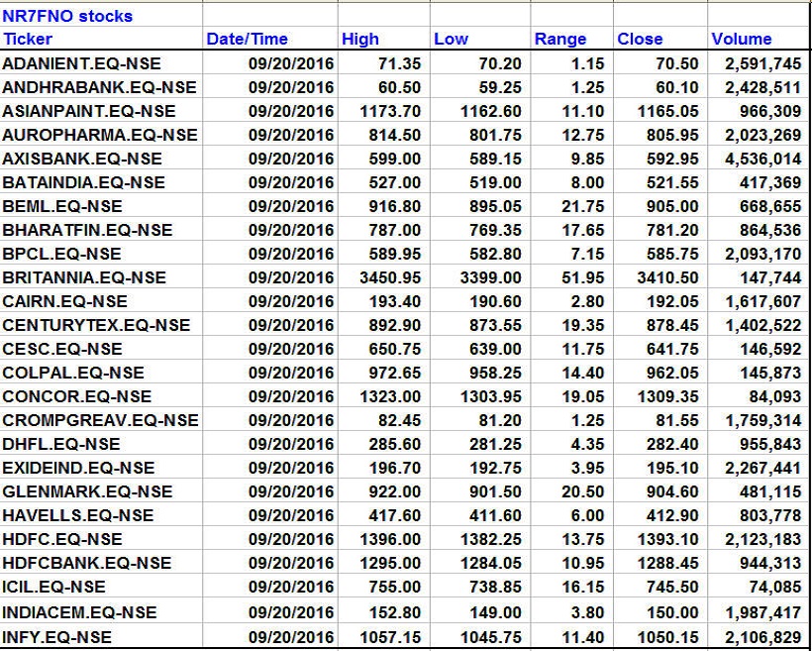Screen dimensions: 812x651
Task: Select the Volume column header
Action: point(741,40)
